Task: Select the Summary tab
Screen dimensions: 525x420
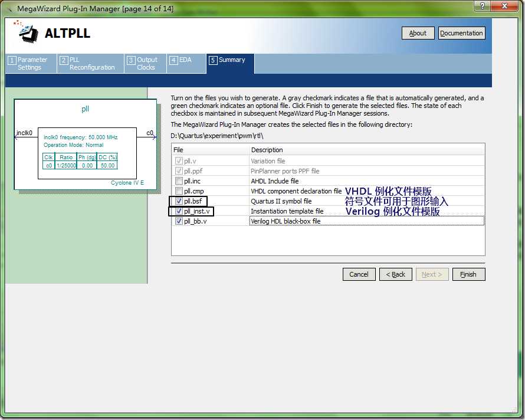Action: pos(231,63)
